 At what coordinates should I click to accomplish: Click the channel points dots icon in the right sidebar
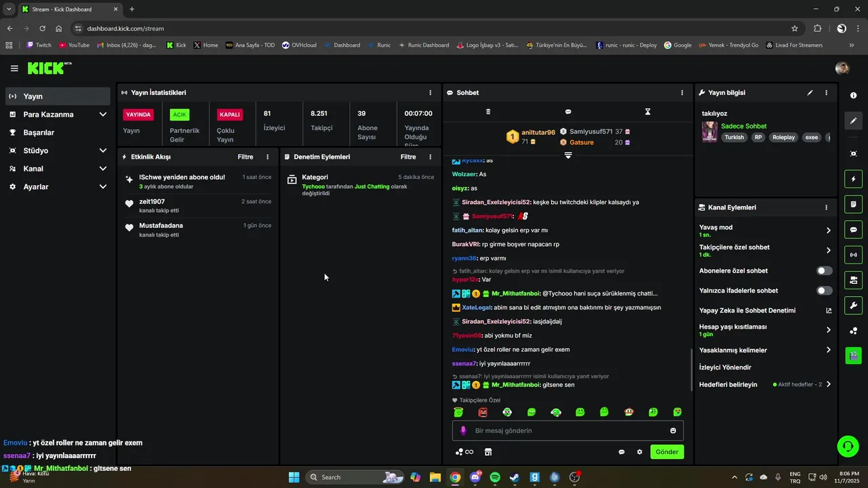[x=853, y=331]
